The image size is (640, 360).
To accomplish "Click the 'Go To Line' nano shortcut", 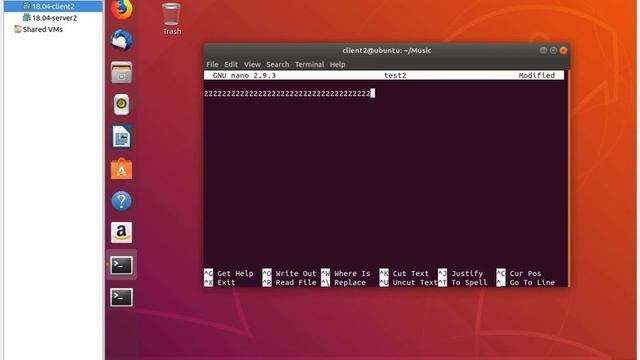I will click(532, 282).
